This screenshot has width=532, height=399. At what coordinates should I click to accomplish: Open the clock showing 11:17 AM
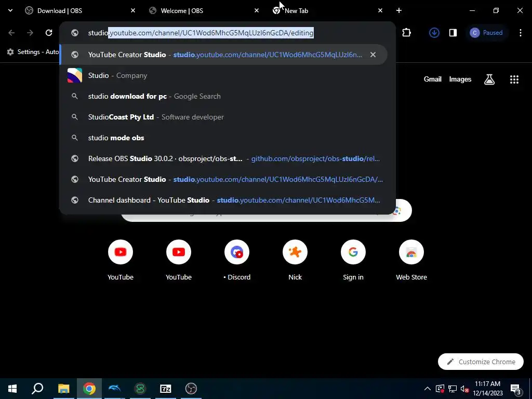point(487,389)
